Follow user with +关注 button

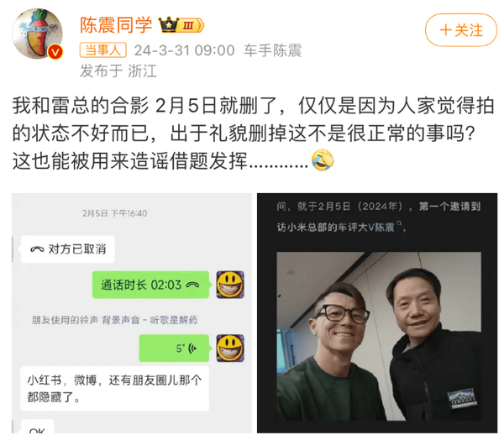(x=461, y=30)
